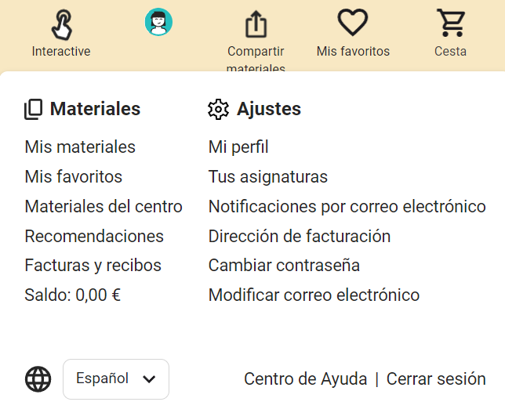View Facturas y recibos
This screenshot has height=420, width=505.
tap(93, 266)
